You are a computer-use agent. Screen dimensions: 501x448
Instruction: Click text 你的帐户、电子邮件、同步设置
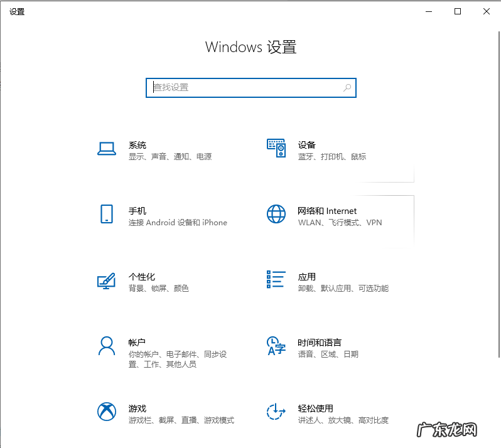[178, 360]
